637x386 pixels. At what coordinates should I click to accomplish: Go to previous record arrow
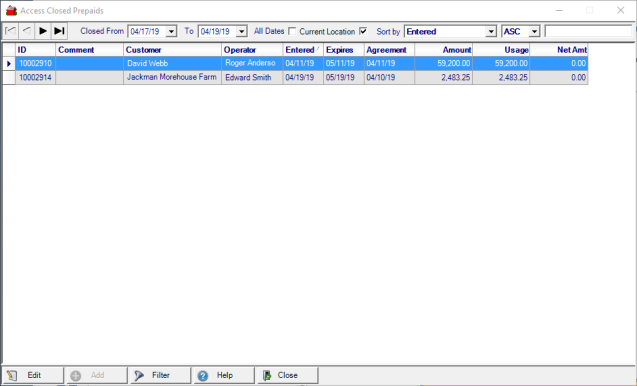pos(27,31)
